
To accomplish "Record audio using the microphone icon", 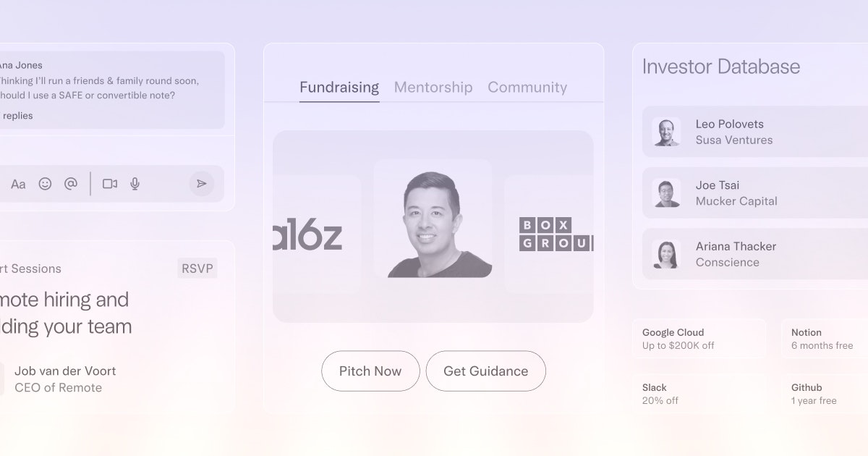I will pos(135,184).
